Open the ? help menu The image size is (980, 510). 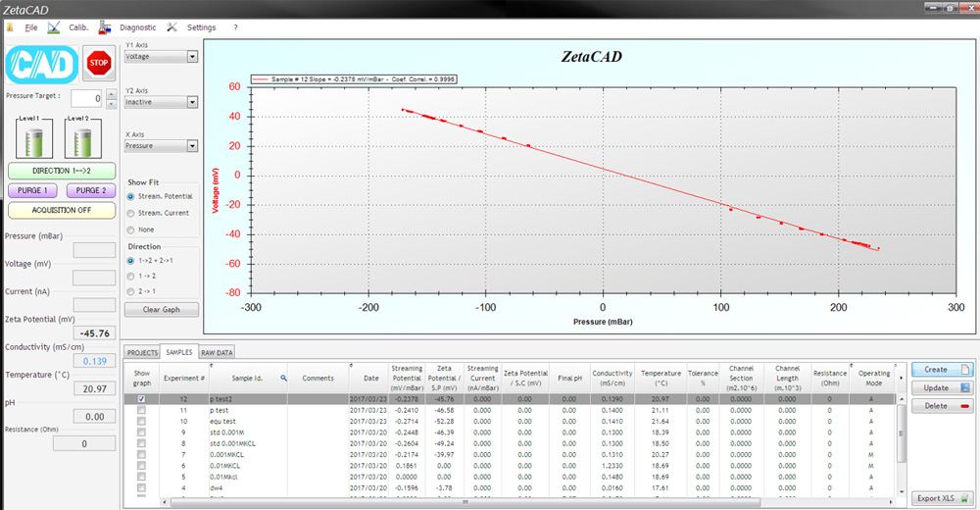tap(235, 27)
